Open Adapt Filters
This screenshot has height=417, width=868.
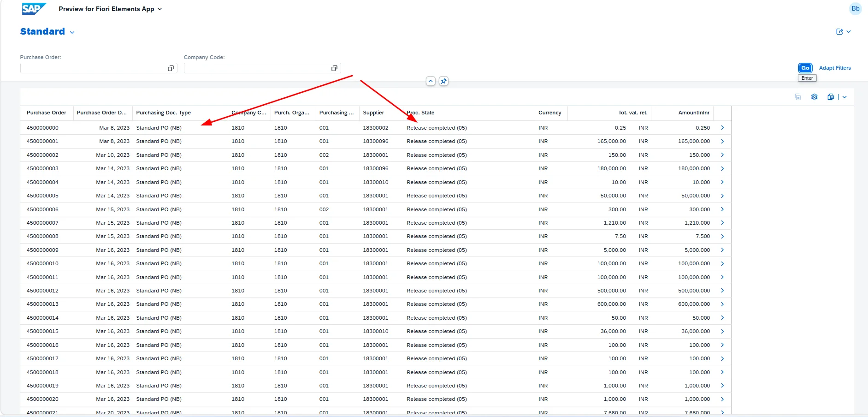tap(835, 68)
